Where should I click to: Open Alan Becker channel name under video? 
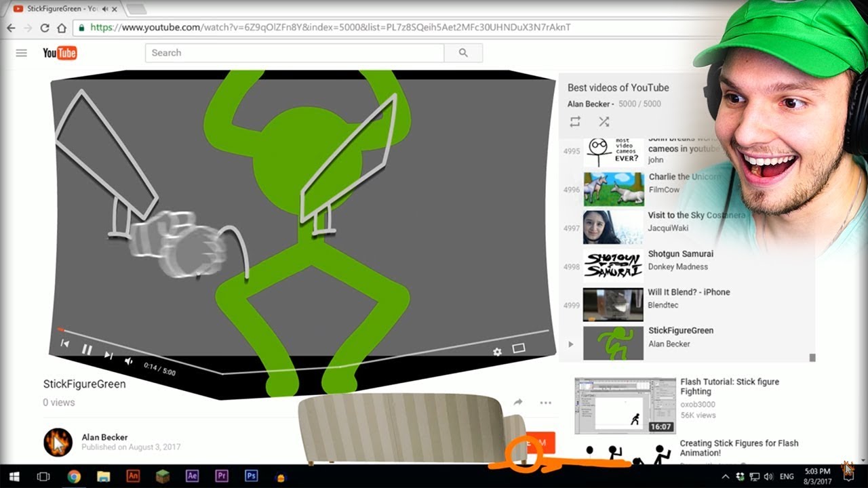(x=104, y=437)
